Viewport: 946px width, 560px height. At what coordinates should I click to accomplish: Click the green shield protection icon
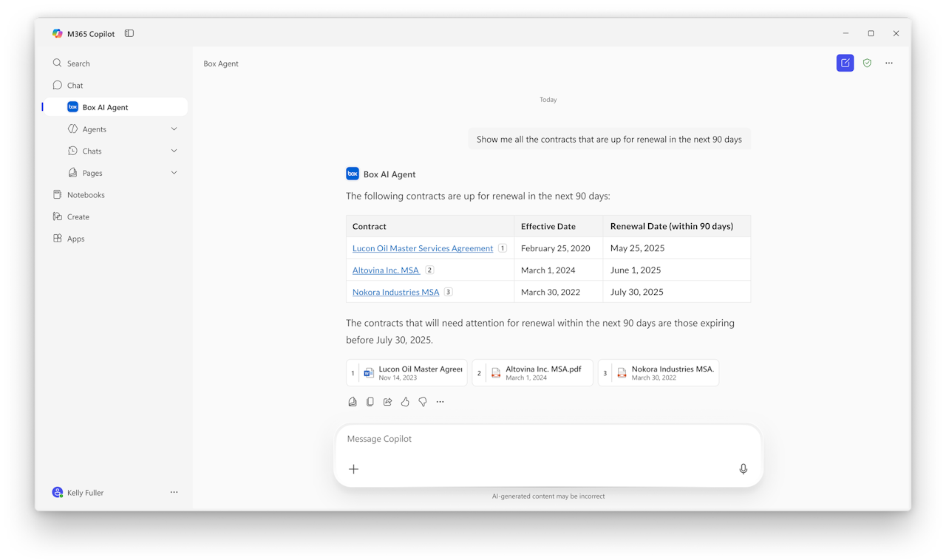[867, 64]
